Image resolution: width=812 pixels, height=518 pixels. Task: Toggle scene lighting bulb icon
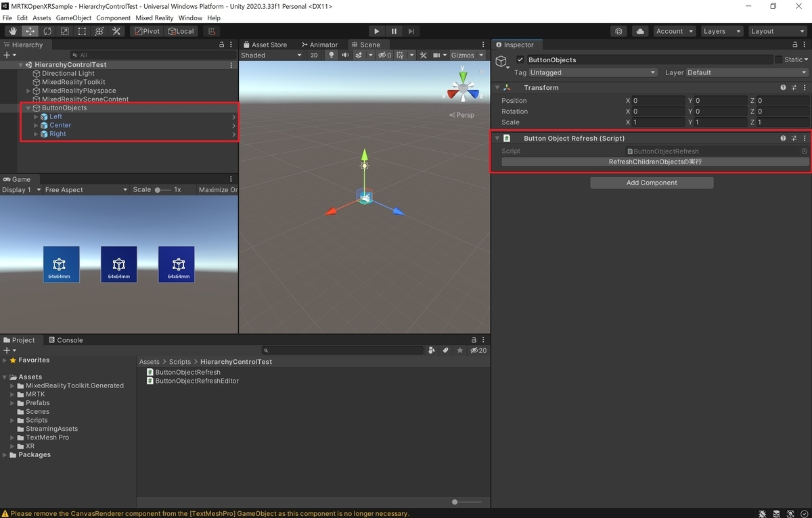click(x=331, y=55)
